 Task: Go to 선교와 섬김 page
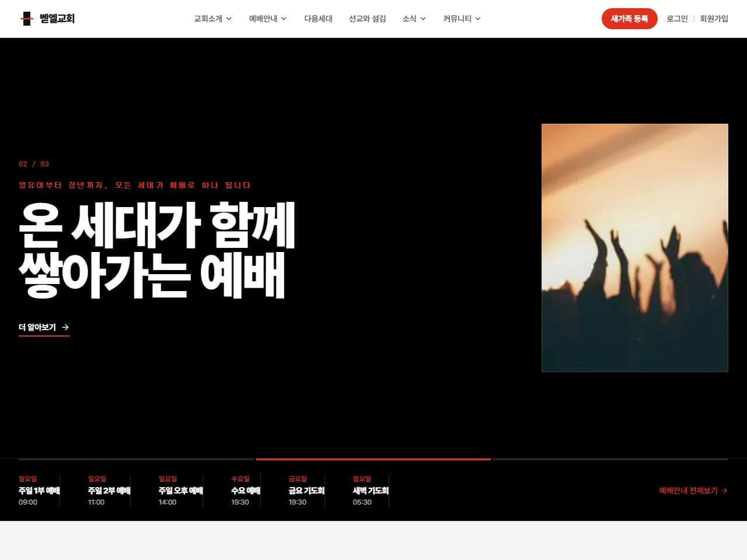click(367, 19)
